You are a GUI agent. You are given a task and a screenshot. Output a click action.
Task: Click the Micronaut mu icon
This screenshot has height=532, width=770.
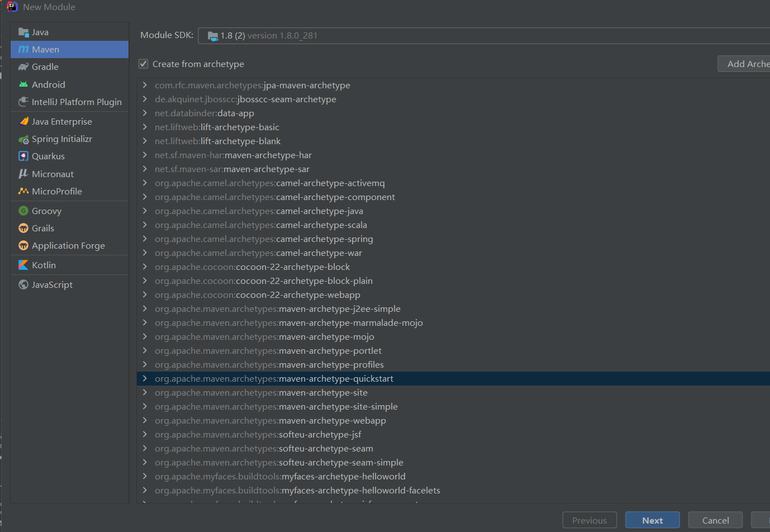(x=23, y=174)
